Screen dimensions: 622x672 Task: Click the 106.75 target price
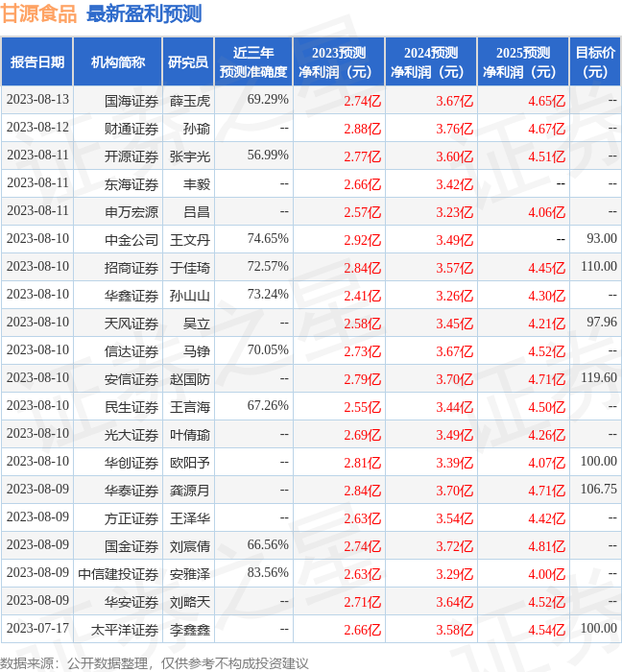click(599, 490)
